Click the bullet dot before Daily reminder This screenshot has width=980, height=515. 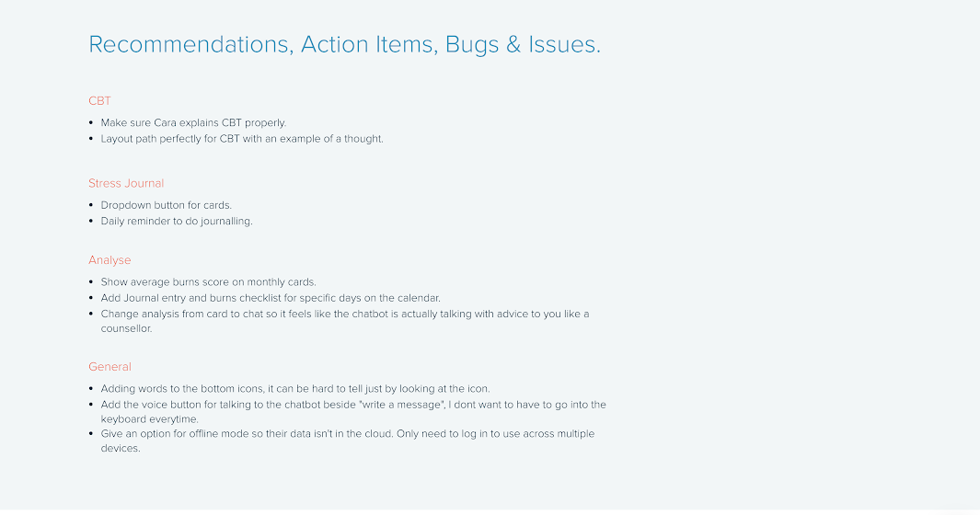point(91,222)
